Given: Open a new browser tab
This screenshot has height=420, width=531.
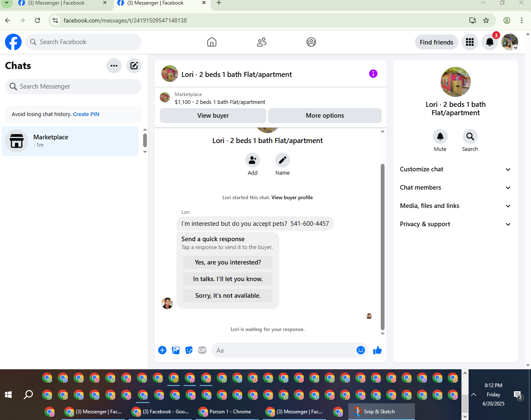Looking at the screenshot, I should [x=219, y=3].
